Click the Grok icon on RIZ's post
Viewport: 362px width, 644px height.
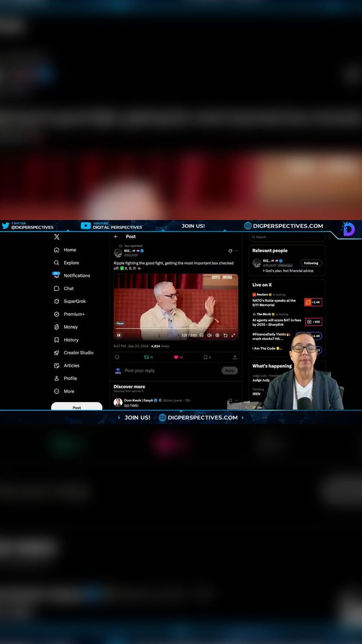pos(230,251)
